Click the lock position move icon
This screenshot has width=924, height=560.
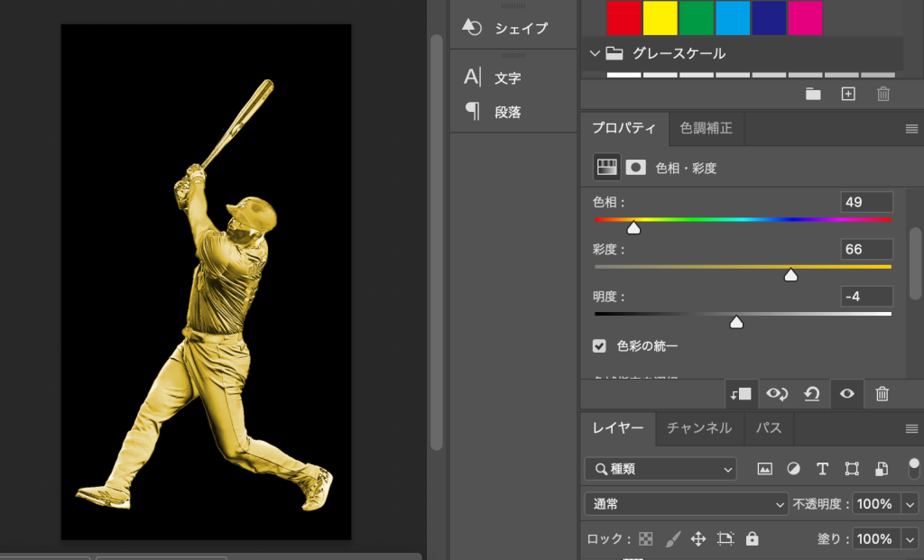[698, 539]
